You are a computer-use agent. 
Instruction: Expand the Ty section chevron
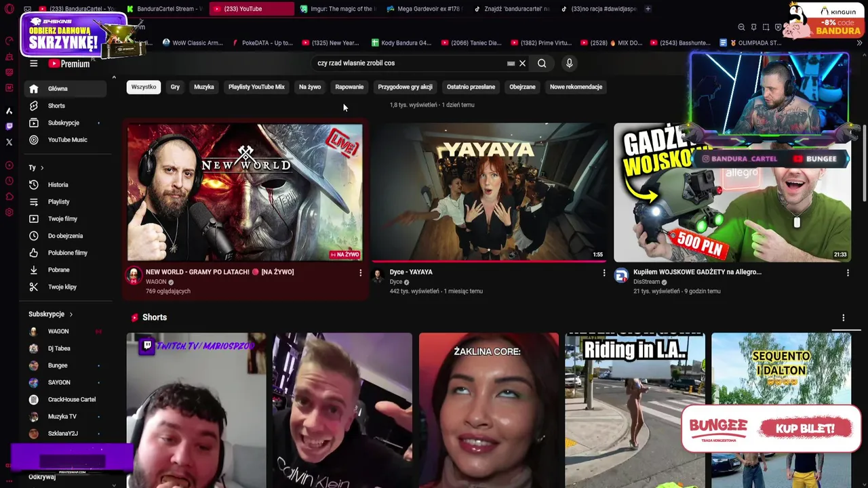point(42,168)
